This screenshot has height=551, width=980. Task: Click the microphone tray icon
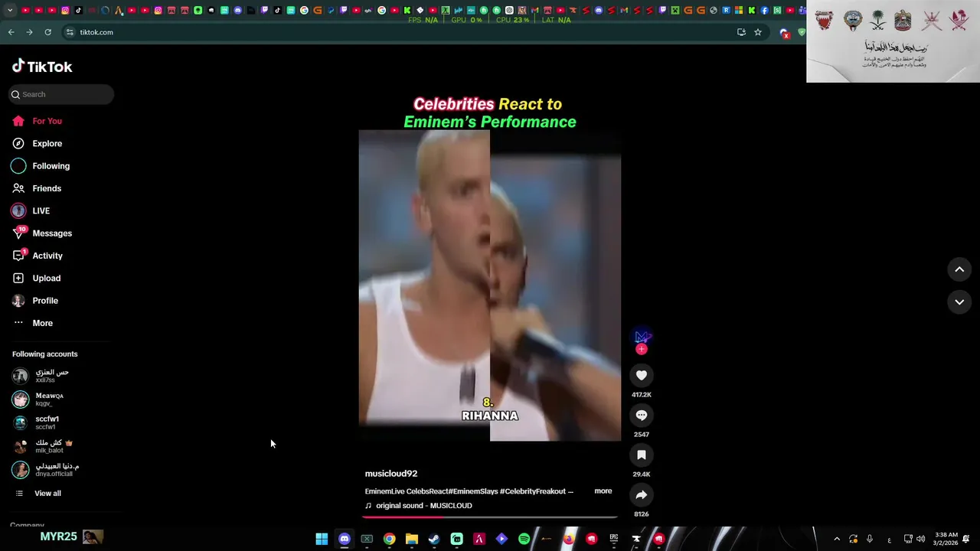click(870, 539)
